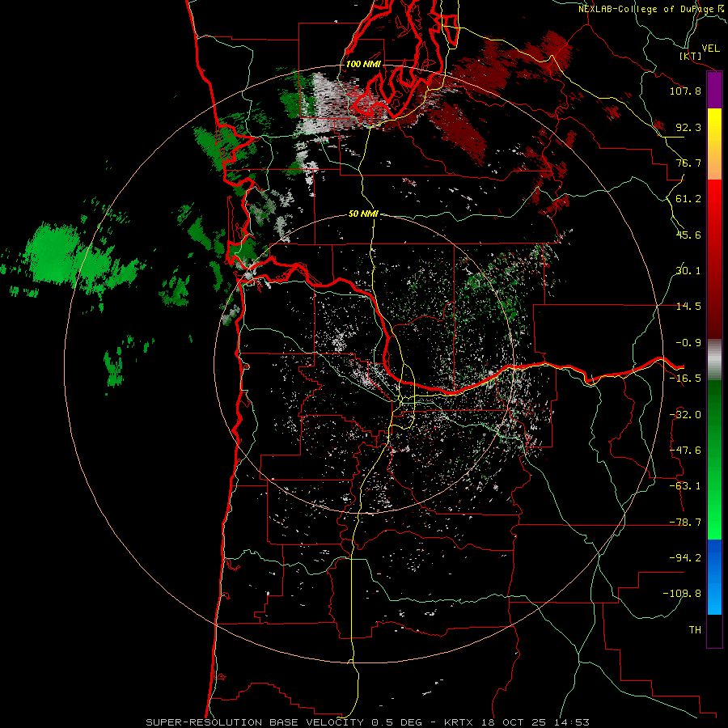Click the 50 NMI range ring label
The height and width of the screenshot is (728, 728).
point(363,214)
